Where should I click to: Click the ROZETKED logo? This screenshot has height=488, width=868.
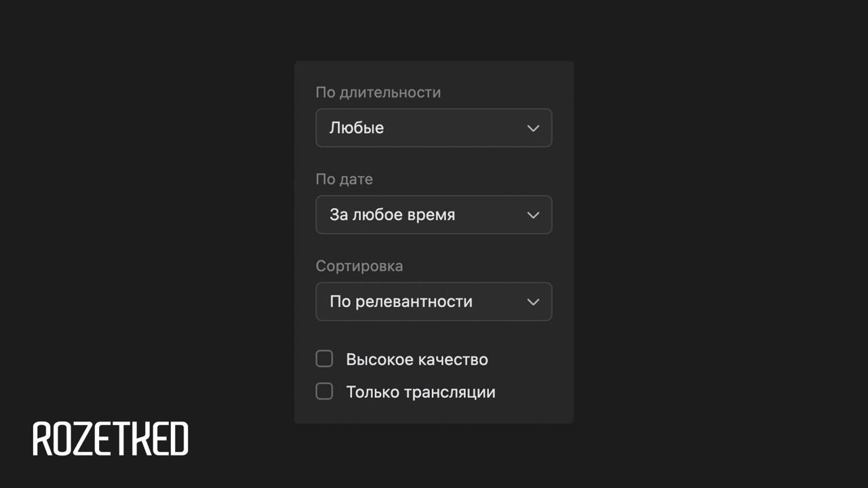point(111,439)
